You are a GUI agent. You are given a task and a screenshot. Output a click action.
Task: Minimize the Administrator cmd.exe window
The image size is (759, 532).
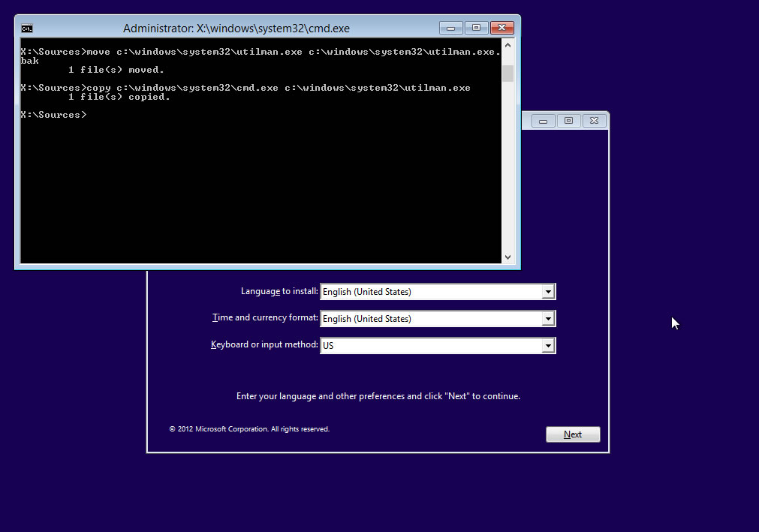450,27
